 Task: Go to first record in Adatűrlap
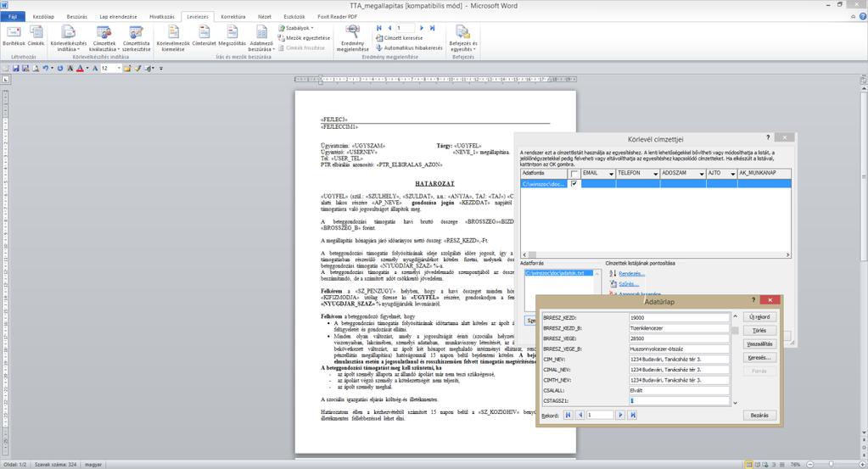[568, 415]
